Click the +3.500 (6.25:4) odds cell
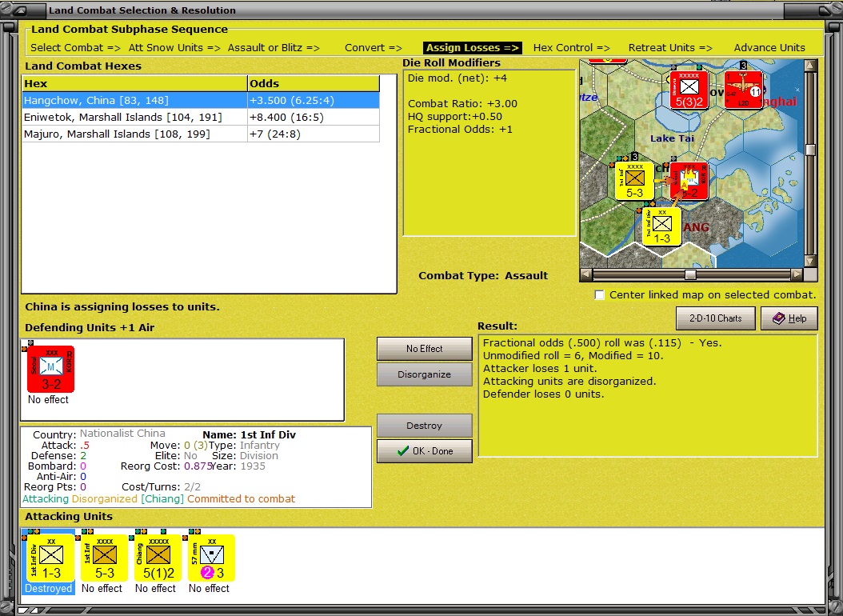 tap(314, 101)
